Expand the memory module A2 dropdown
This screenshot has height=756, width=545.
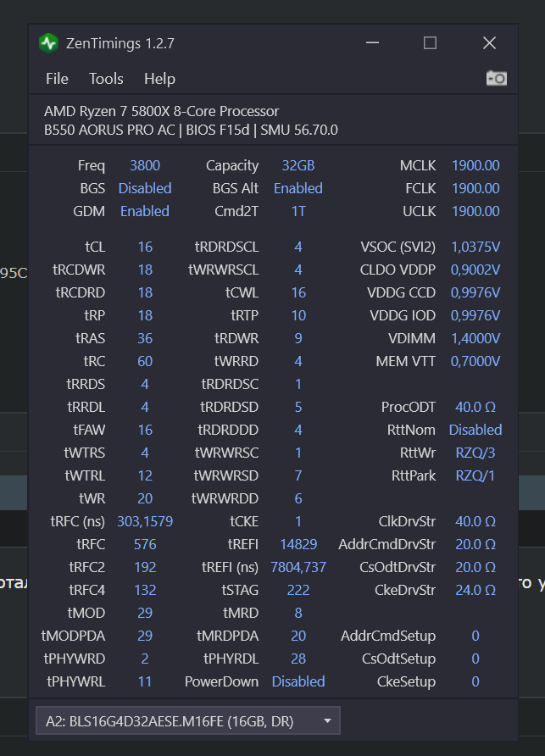[186, 721]
